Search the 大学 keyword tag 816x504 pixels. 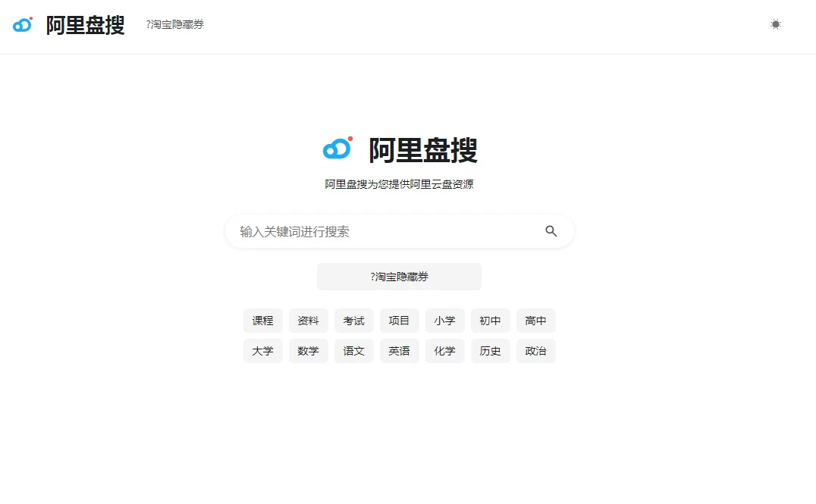click(262, 350)
